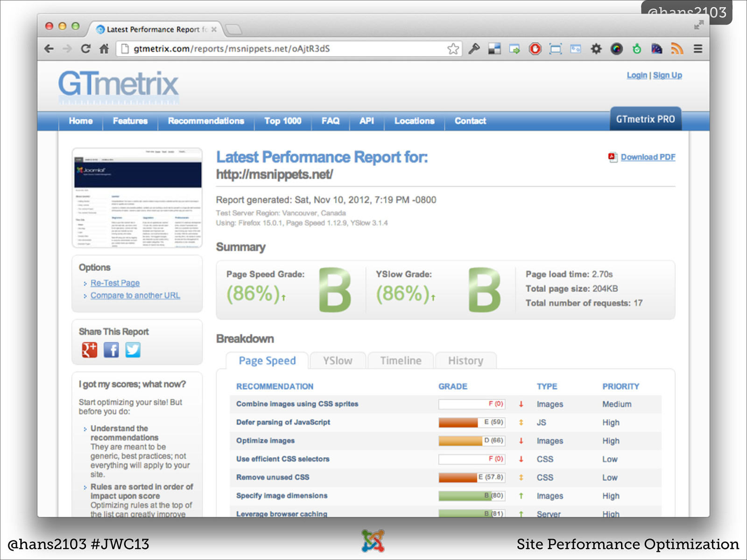Click the RECOMMENDATION column header
This screenshot has height=560, width=747.
(275, 386)
